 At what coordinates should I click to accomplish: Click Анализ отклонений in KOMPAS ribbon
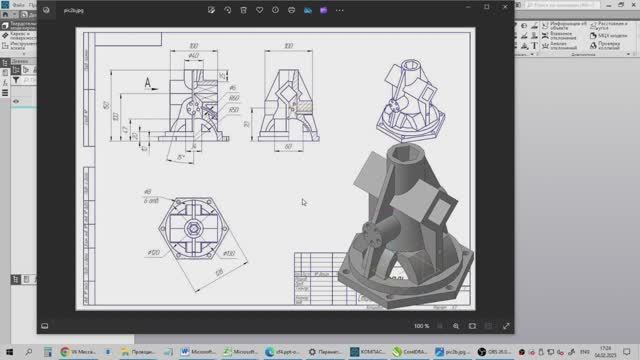pyautogui.click(x=560, y=46)
